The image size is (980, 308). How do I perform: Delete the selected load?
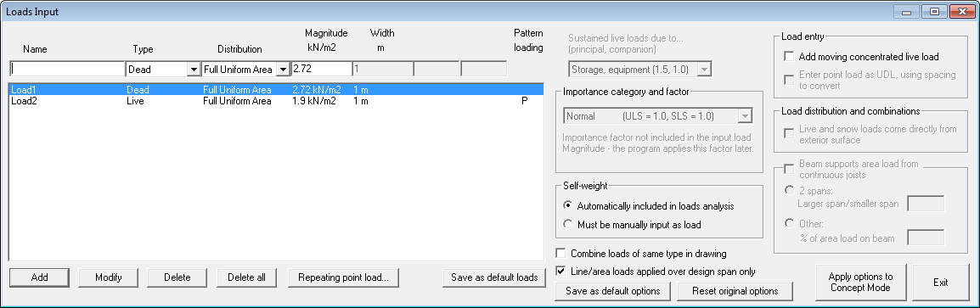click(177, 277)
